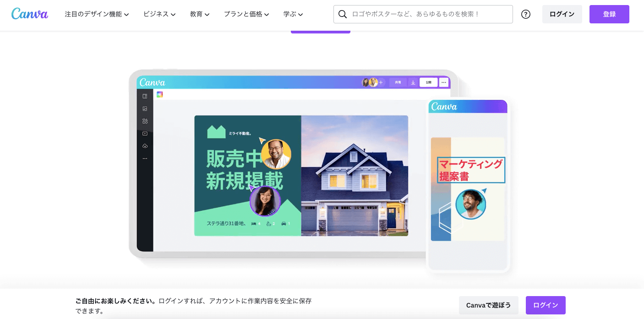Click the Canva logo in the header

(30, 14)
